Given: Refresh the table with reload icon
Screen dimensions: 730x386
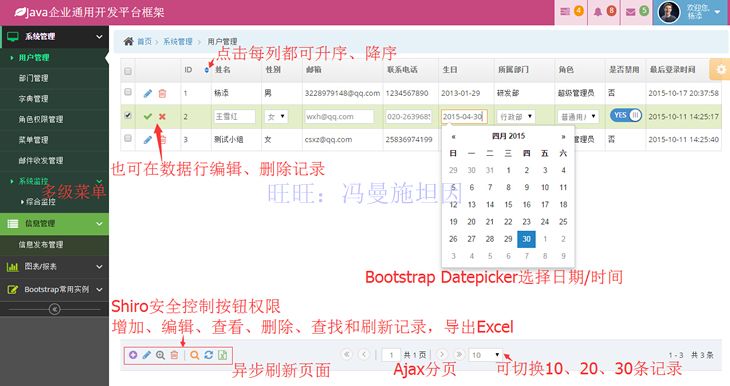Looking at the screenshot, I should coord(209,355).
